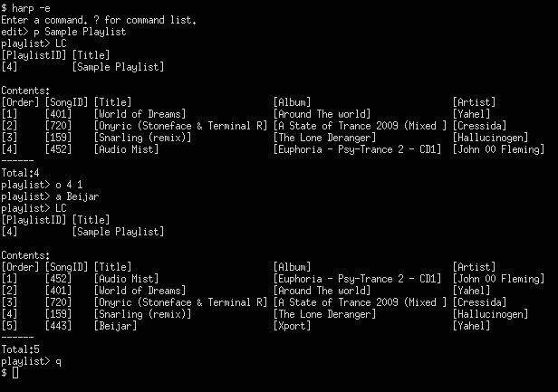Select the "[Beijar]" song title entry
This screenshot has height=392, width=558.
117,326
